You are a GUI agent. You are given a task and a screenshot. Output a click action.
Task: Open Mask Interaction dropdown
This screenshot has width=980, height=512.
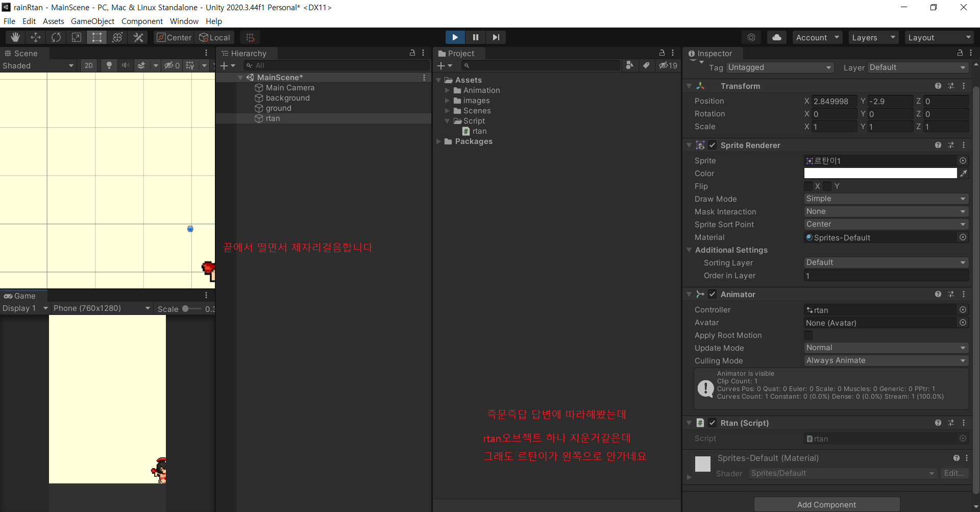coord(886,211)
